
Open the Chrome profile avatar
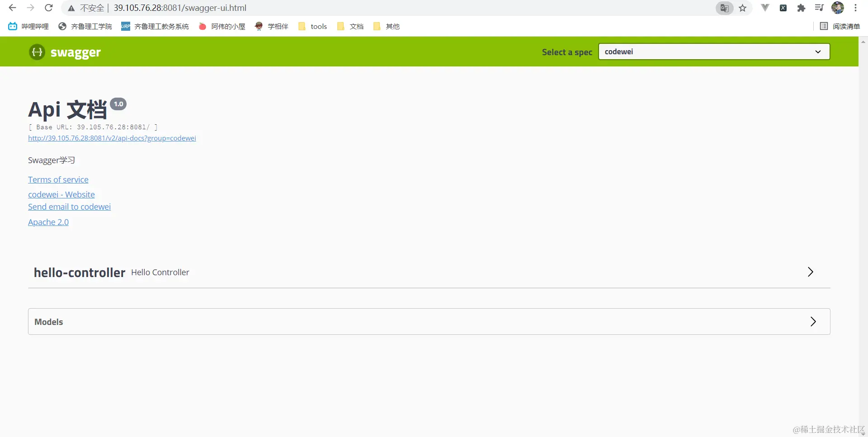838,8
